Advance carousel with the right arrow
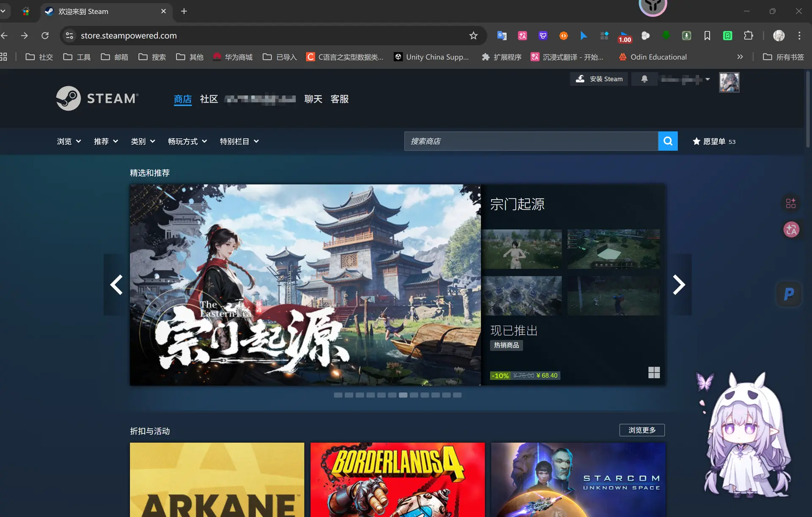The width and height of the screenshot is (812, 517). pyautogui.click(x=679, y=285)
